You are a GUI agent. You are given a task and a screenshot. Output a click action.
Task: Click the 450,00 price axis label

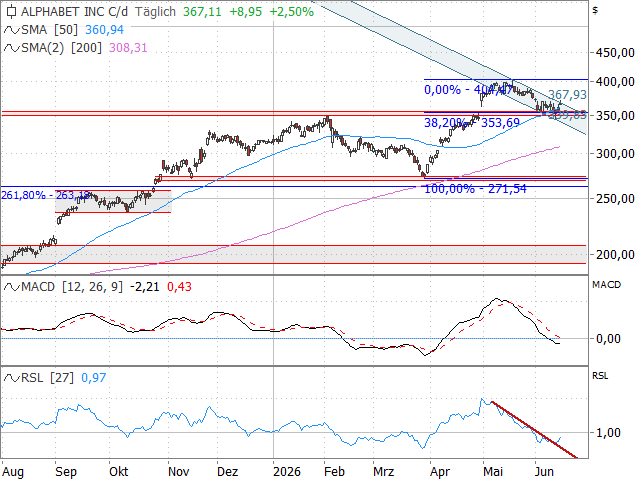point(615,52)
